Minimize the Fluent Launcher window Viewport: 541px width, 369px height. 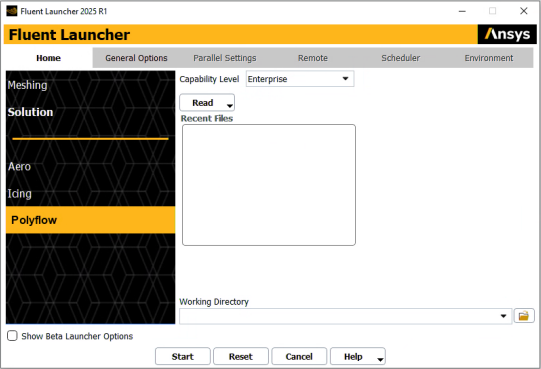tap(462, 11)
